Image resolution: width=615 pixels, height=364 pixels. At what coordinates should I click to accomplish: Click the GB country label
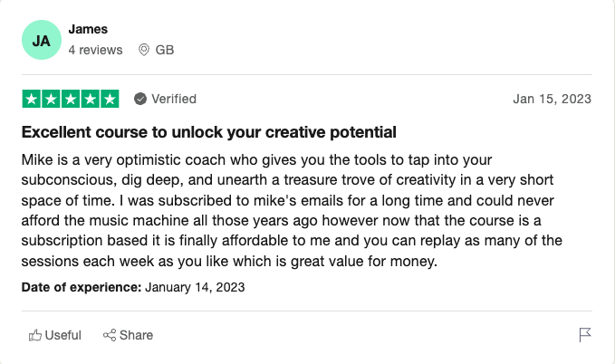coord(165,50)
